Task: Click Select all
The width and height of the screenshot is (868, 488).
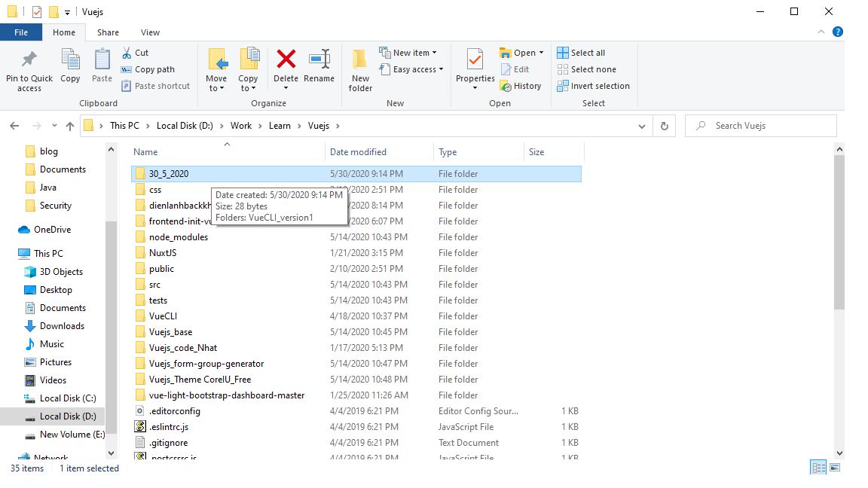Action: (581, 53)
